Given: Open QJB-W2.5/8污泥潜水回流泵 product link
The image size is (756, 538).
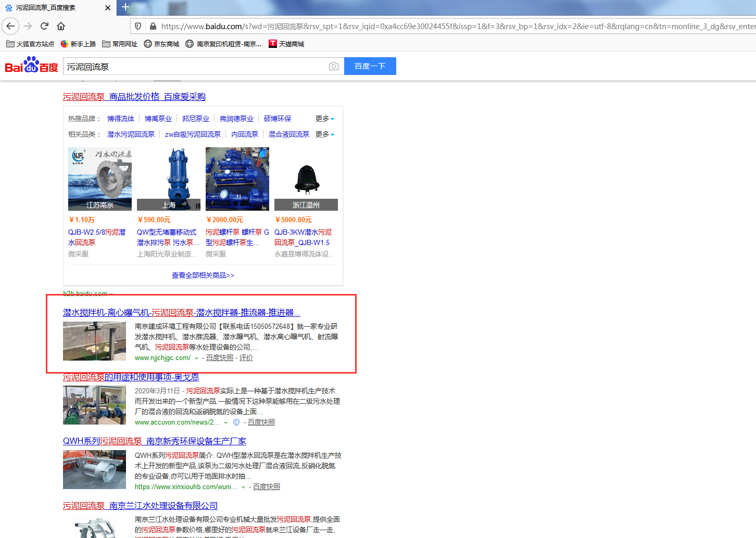Looking at the screenshot, I should 97,237.
